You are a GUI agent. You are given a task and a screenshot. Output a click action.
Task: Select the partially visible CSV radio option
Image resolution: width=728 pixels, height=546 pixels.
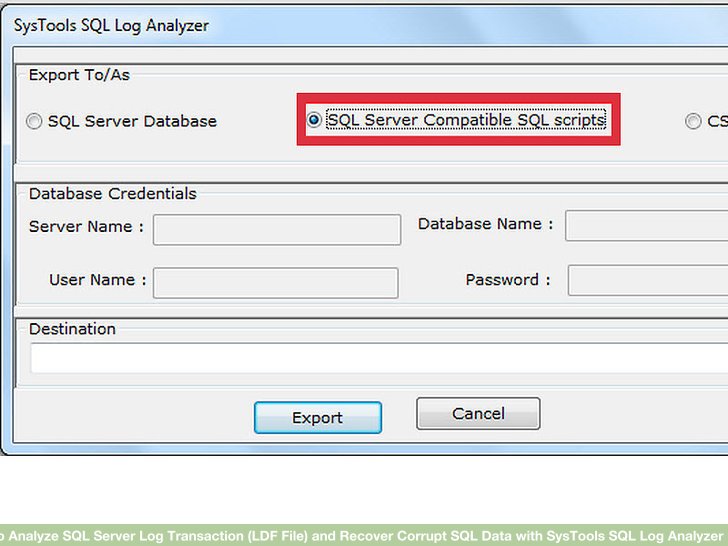click(693, 121)
